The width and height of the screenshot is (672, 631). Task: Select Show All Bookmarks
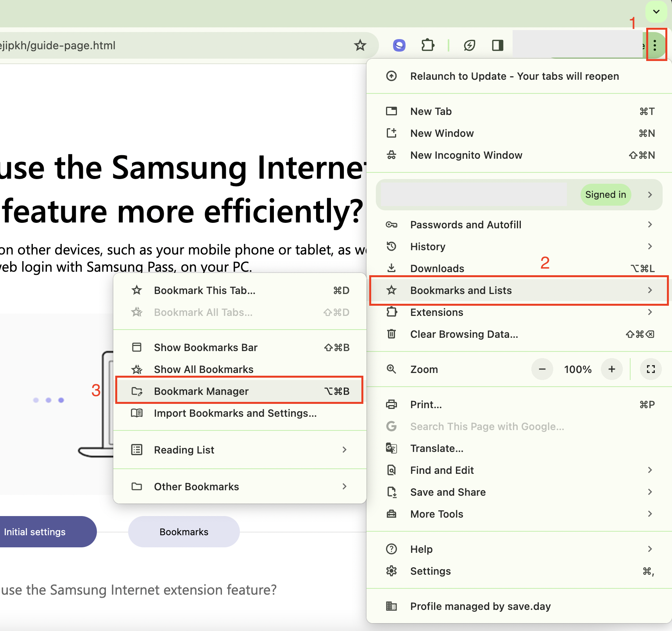tap(239, 369)
